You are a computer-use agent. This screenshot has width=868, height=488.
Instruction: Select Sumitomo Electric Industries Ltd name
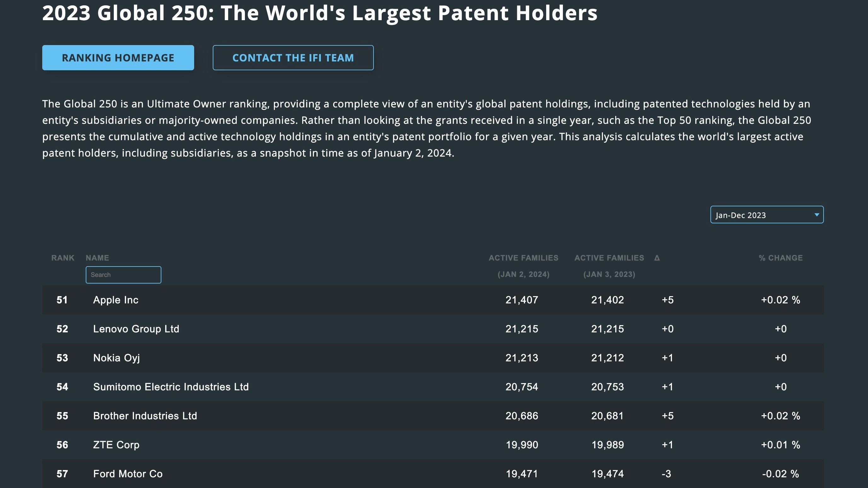tap(171, 387)
